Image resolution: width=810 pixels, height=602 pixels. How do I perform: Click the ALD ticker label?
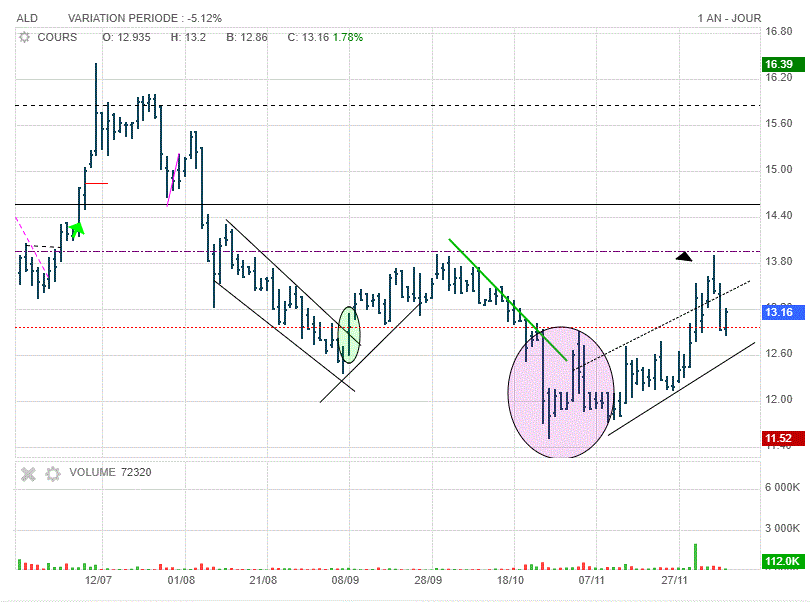coord(27,18)
